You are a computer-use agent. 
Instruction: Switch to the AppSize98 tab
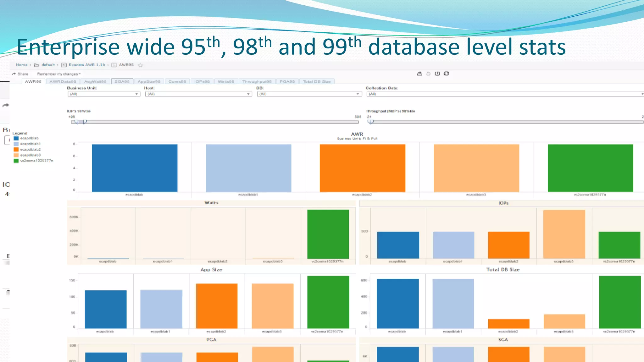[x=149, y=81]
